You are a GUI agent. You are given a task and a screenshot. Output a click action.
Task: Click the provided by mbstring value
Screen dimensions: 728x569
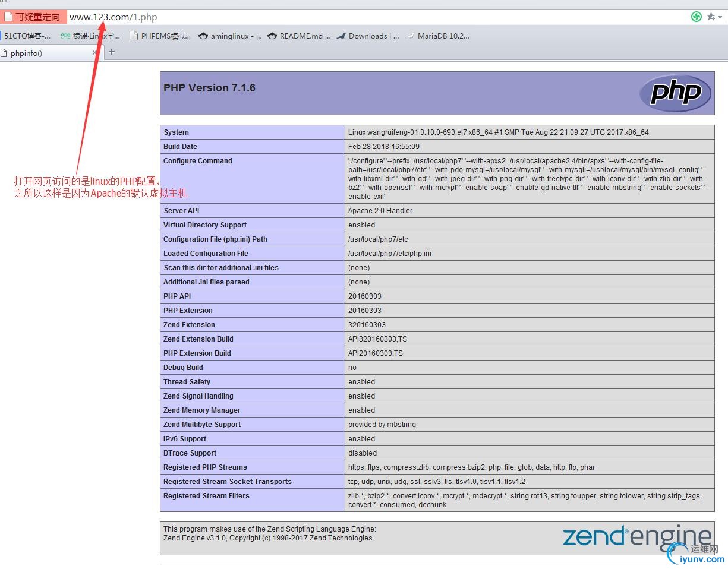tap(382, 425)
